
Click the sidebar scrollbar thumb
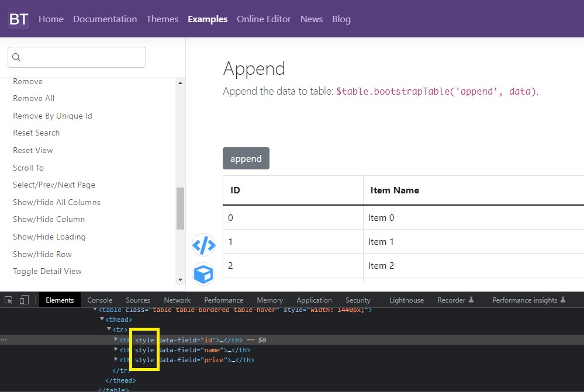click(180, 209)
